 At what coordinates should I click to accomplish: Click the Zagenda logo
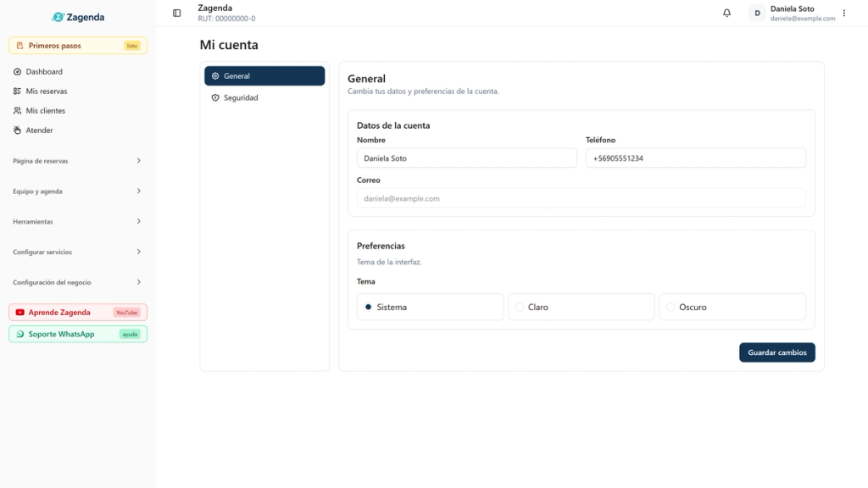pos(77,17)
